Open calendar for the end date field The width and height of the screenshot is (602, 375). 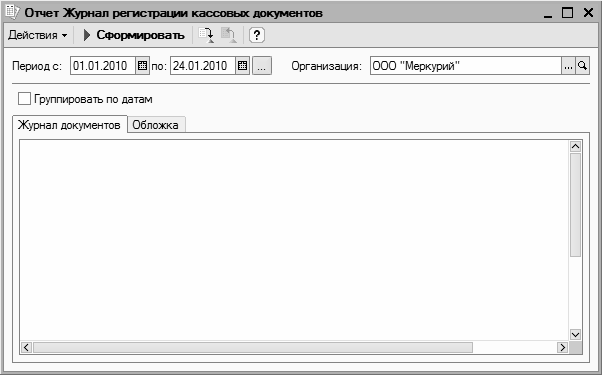242,66
